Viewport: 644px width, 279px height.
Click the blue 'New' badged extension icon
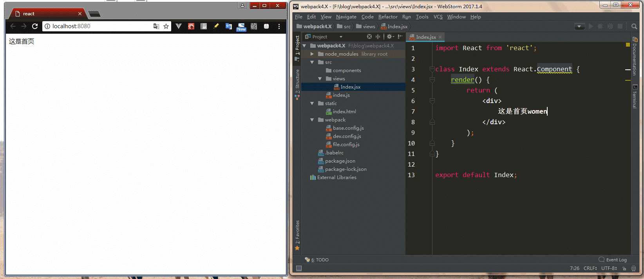(241, 27)
